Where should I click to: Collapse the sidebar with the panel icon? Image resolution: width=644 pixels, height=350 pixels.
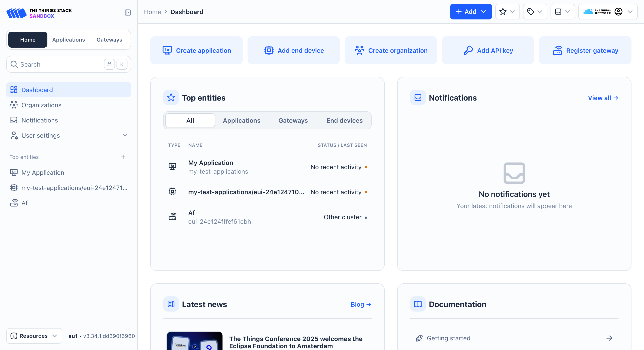point(128,12)
